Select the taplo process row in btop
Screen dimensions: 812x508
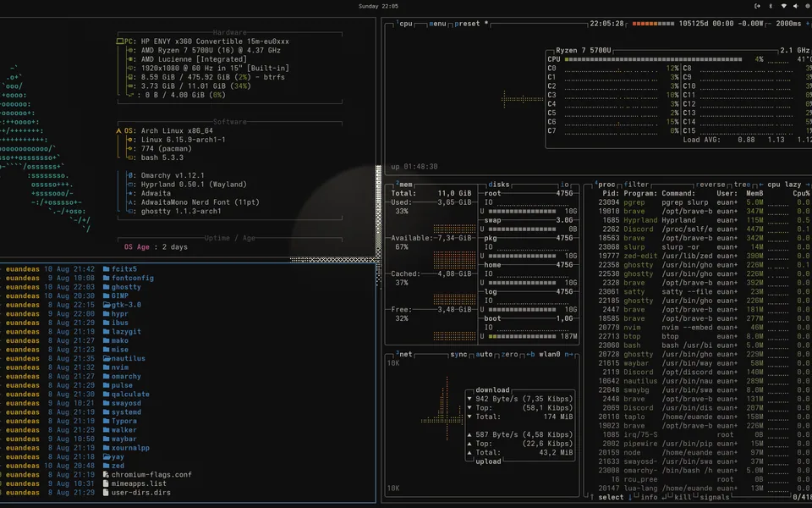pyautogui.click(x=703, y=417)
